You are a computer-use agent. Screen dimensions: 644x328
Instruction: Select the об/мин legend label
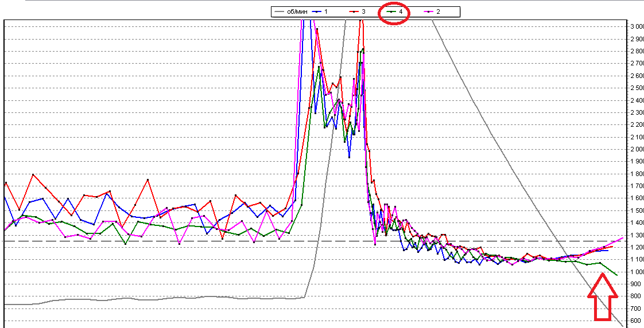pos(296,12)
